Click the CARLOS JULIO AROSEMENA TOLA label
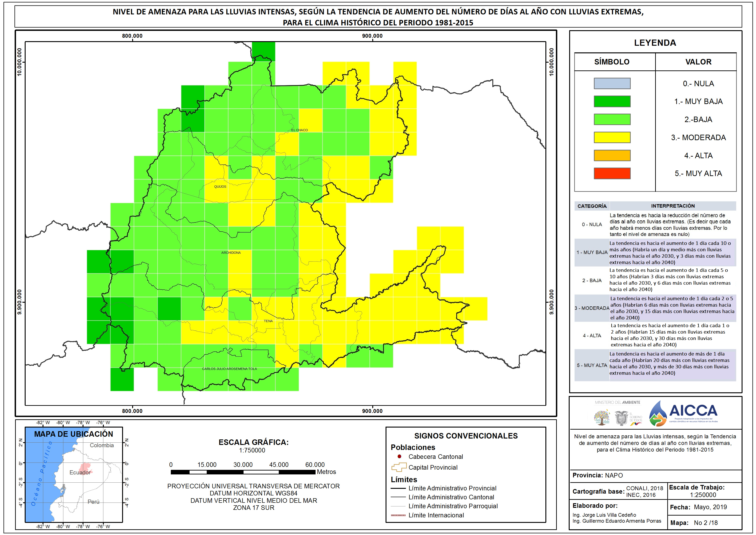This screenshot has width=756, height=535. point(229,369)
